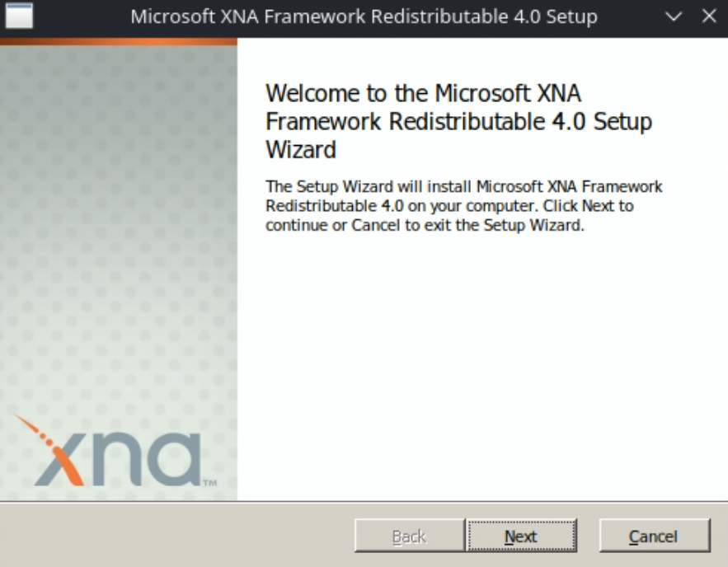The width and height of the screenshot is (728, 567).
Task: Close the setup window with the X
Action: [709, 16]
